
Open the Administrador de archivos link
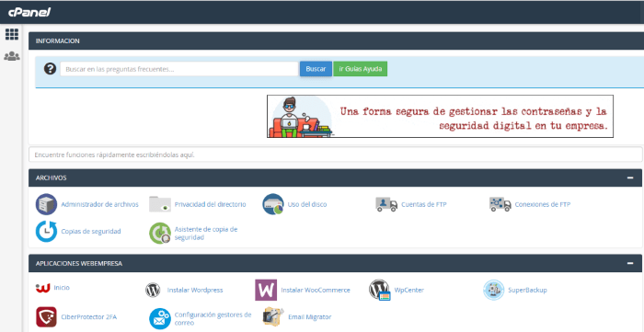tap(99, 204)
